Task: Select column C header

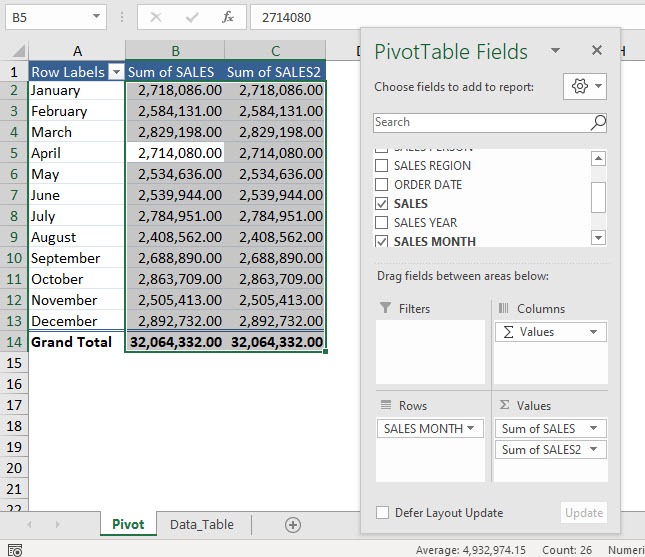Action: 275,51
